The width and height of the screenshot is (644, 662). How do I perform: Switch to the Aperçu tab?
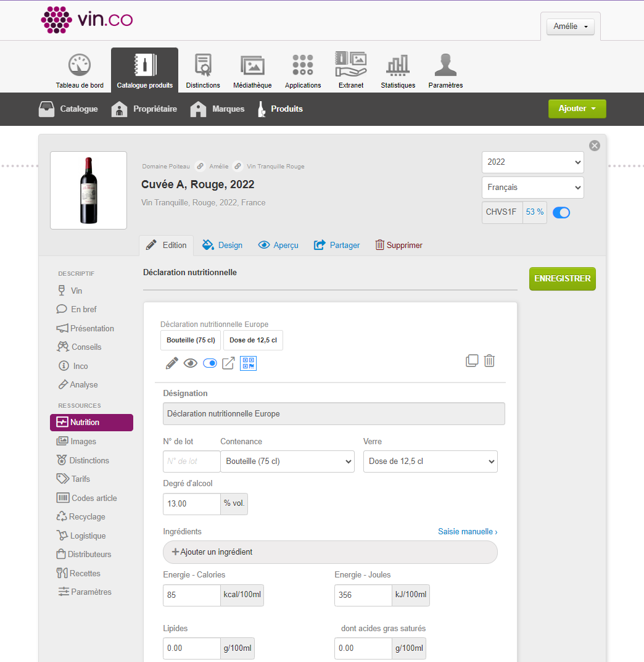point(278,245)
